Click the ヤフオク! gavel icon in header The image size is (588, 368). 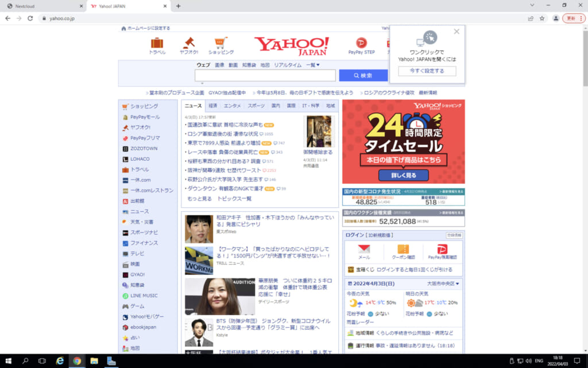click(189, 43)
